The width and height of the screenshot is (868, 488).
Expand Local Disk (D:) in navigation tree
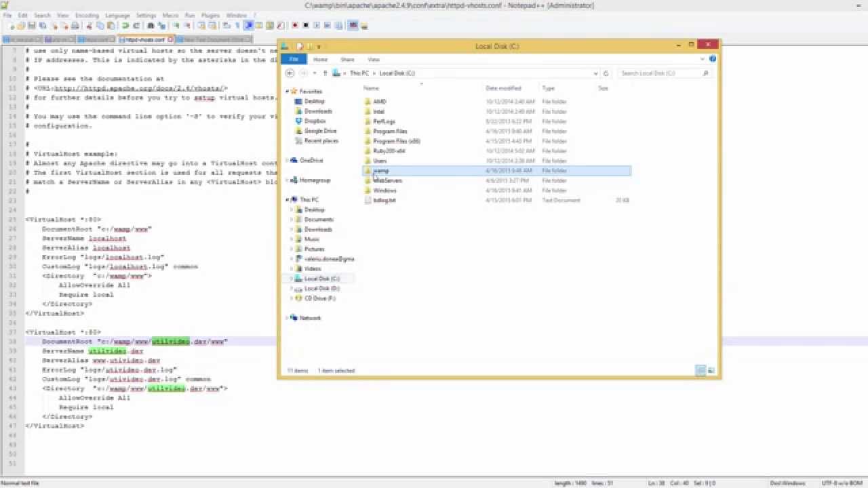pos(292,289)
